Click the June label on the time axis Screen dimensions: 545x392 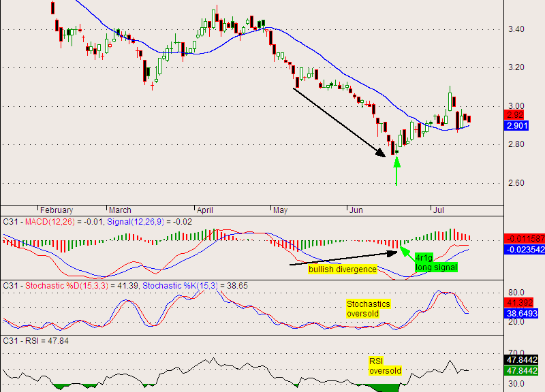coord(357,210)
